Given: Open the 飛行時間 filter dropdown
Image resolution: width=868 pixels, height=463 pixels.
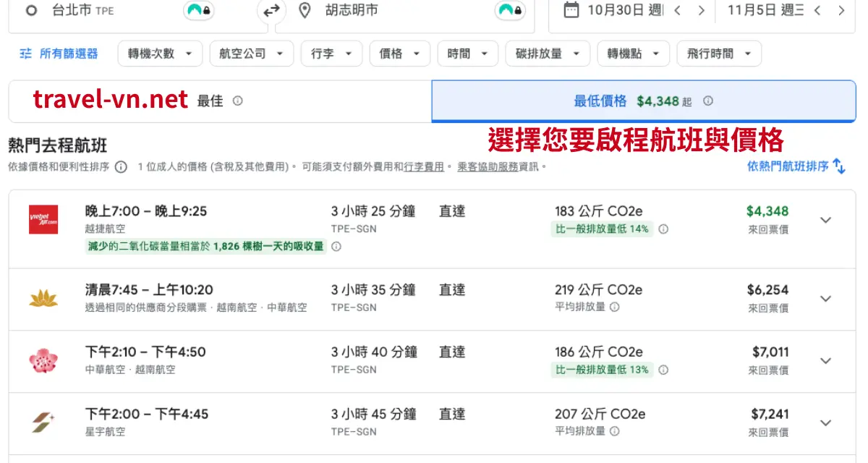Looking at the screenshot, I should [719, 54].
